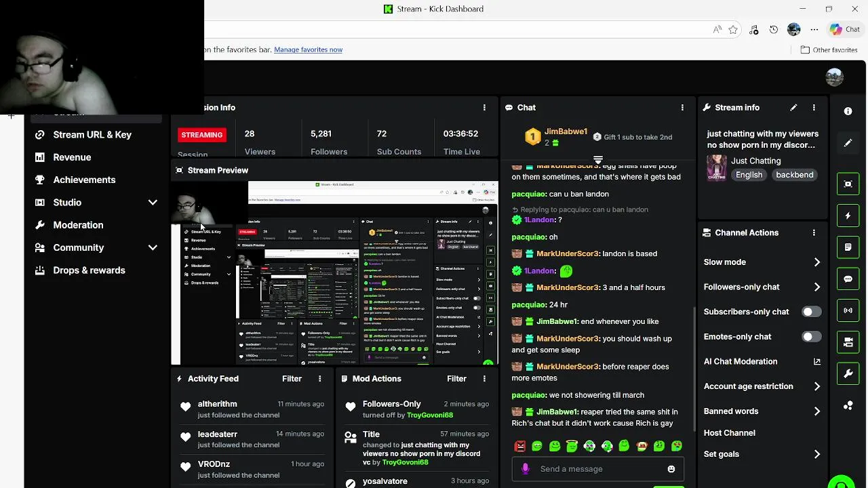This screenshot has width=868, height=488.
Task: Open Stream URL & Key in sidebar
Action: [x=92, y=135]
